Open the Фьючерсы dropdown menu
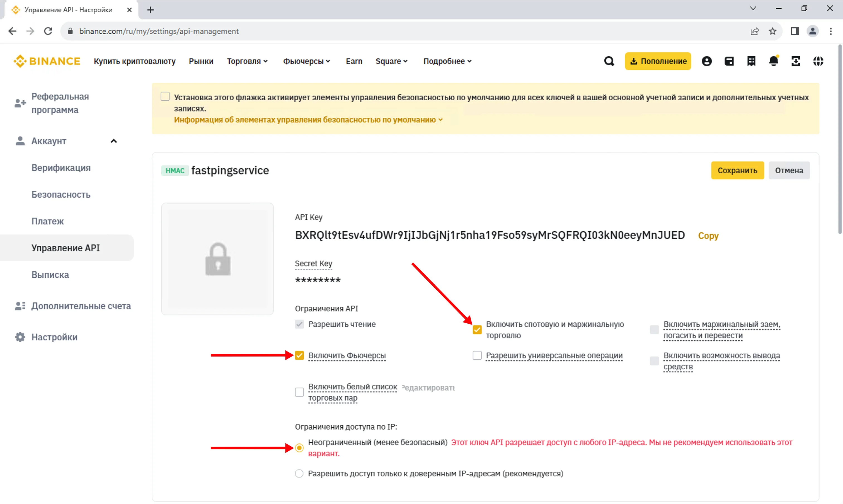843x504 pixels. [x=306, y=61]
